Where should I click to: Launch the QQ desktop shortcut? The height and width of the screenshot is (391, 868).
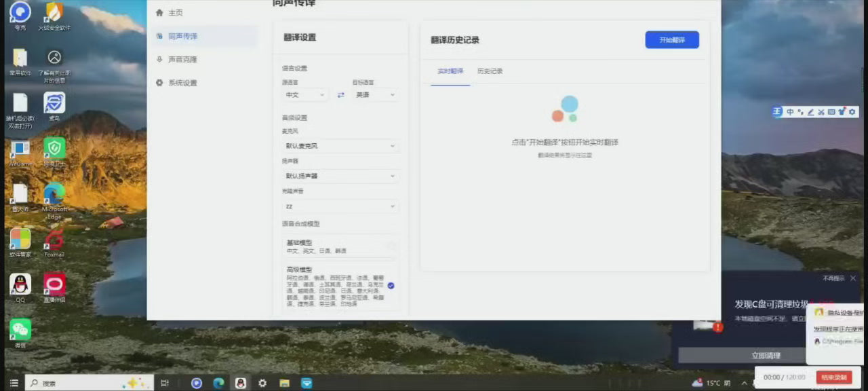tap(20, 285)
